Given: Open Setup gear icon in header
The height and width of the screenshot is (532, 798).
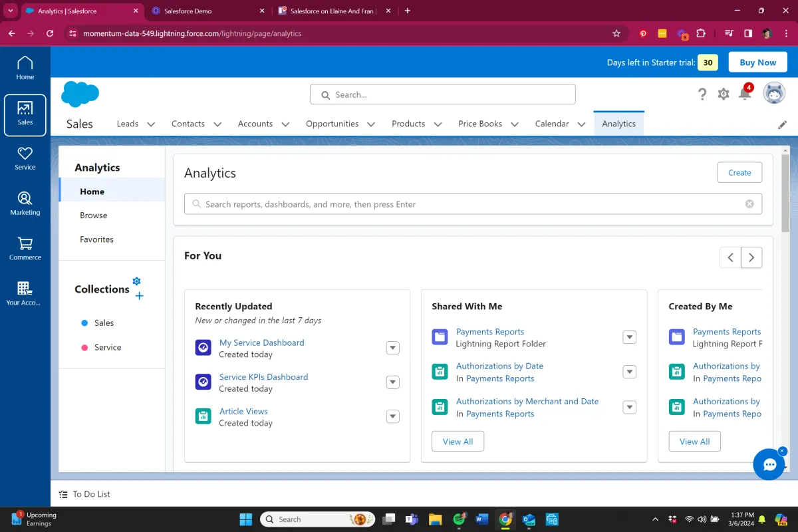Looking at the screenshot, I should tap(724, 94).
